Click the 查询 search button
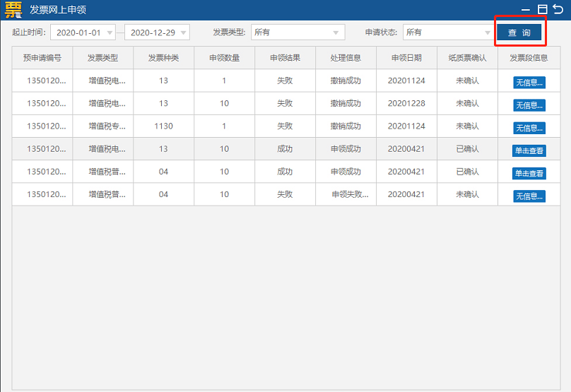 (519, 32)
